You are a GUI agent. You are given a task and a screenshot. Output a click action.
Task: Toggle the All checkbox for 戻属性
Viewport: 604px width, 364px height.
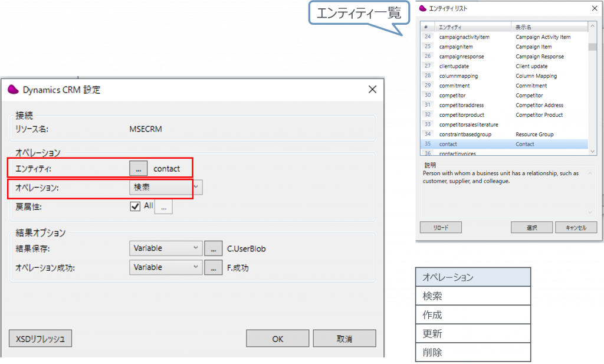coord(134,206)
